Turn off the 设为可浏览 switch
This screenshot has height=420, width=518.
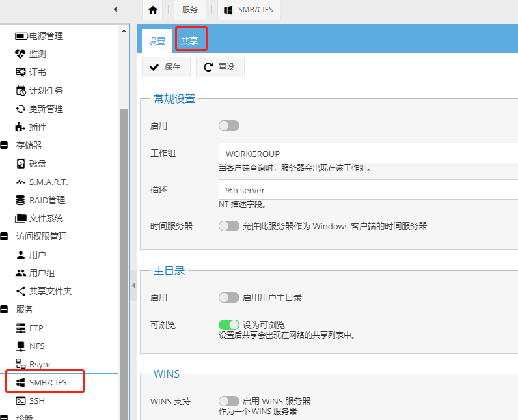point(229,325)
